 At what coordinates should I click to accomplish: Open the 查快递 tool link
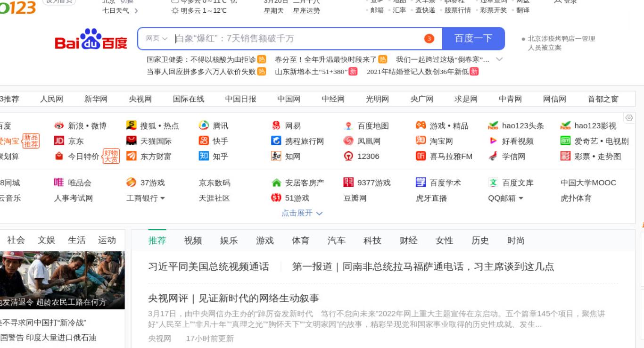point(425,10)
